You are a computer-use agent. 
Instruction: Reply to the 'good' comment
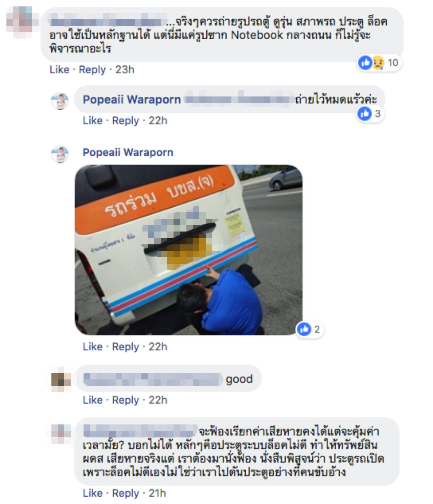click(x=126, y=400)
